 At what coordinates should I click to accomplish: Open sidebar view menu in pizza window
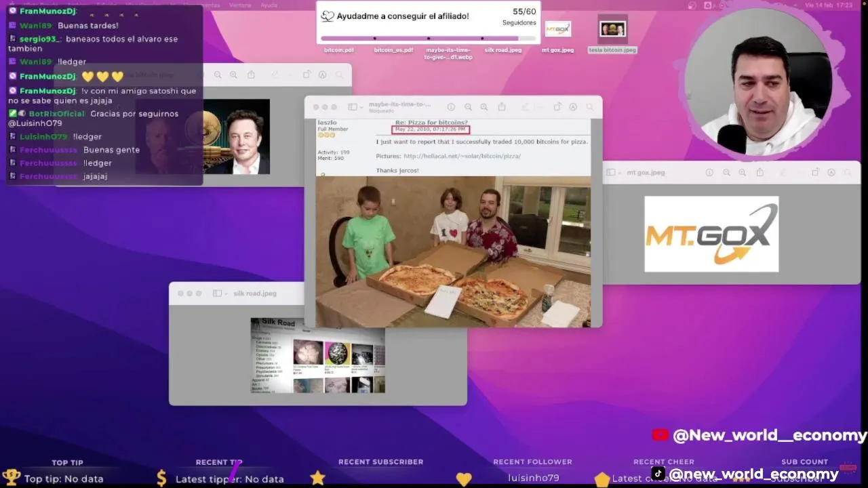355,107
